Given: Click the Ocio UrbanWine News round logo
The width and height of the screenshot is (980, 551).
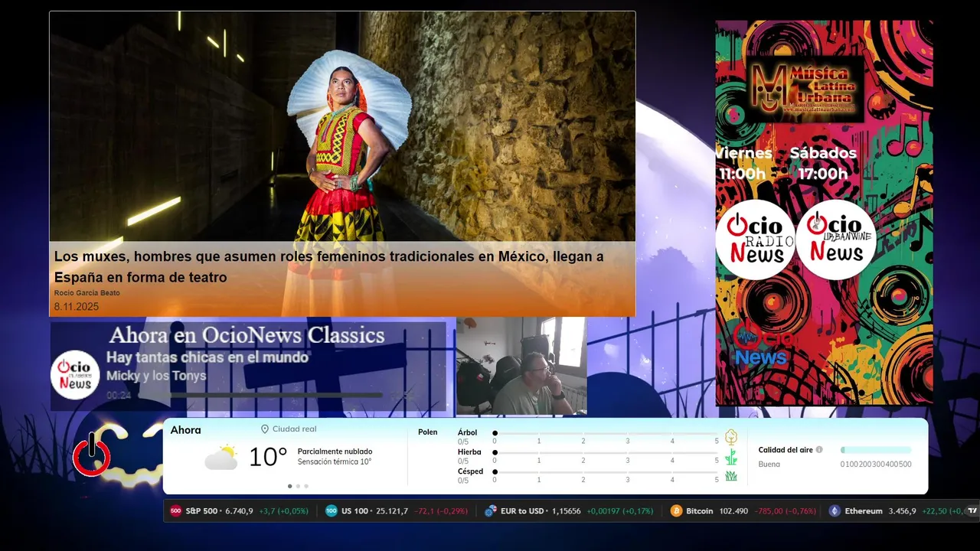Looking at the screenshot, I should [835, 240].
